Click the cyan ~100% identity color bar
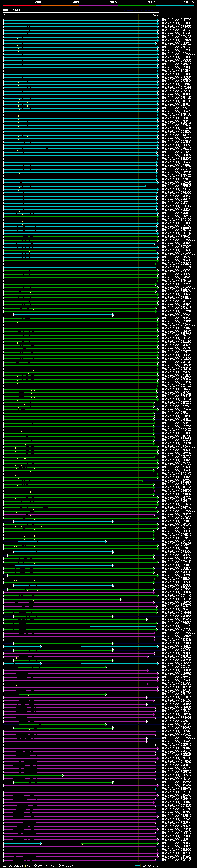This screenshot has width=197, height=868. pyautogui.click(x=175, y=6)
